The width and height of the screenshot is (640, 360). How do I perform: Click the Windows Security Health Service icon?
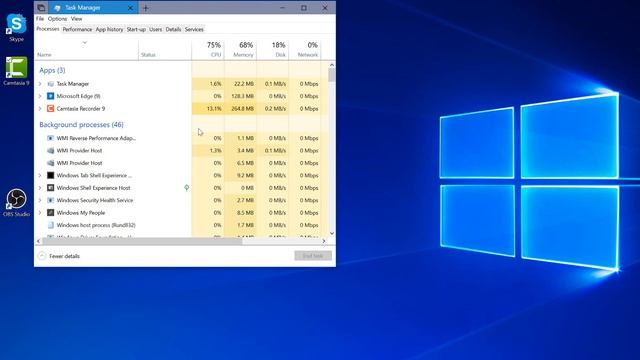pyautogui.click(x=51, y=200)
